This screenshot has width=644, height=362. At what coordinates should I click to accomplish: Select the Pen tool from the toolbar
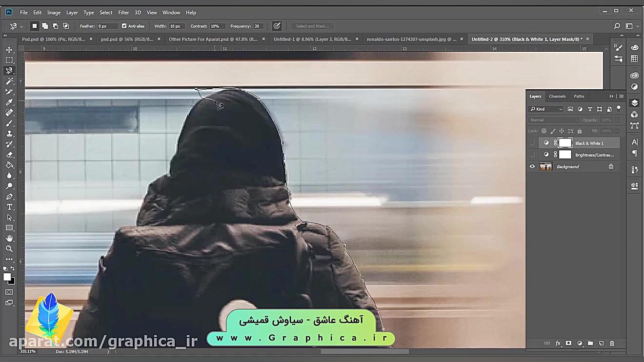coord(9,196)
